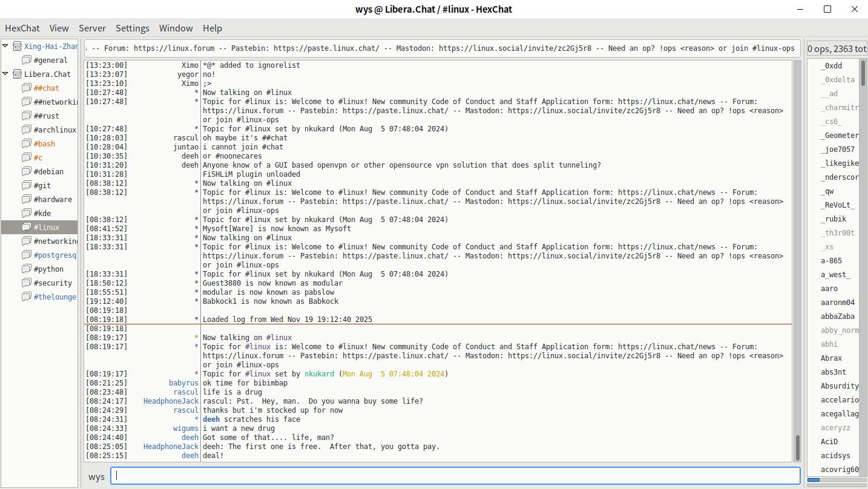Open the HexChat menu
The image size is (868, 489).
[x=22, y=28]
